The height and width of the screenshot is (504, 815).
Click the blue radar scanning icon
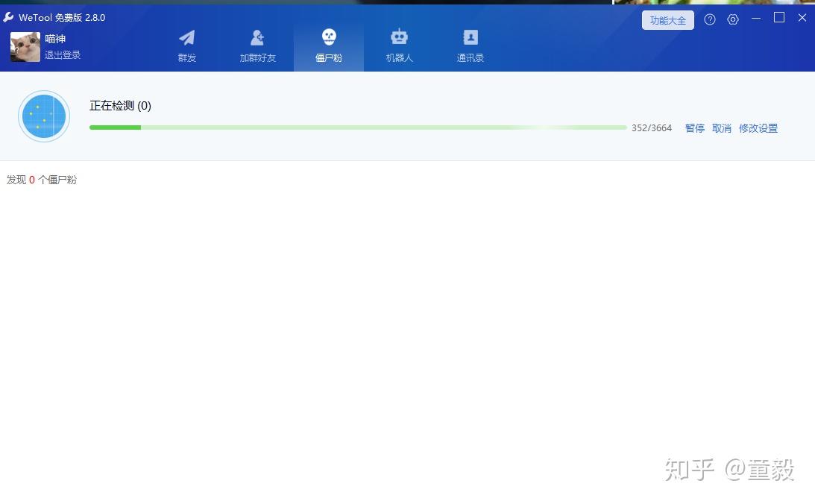44,116
